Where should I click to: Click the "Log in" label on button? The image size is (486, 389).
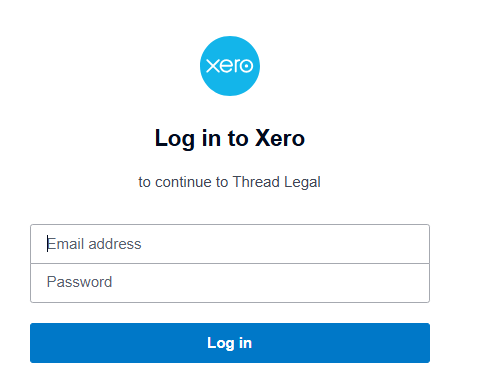[x=229, y=343]
